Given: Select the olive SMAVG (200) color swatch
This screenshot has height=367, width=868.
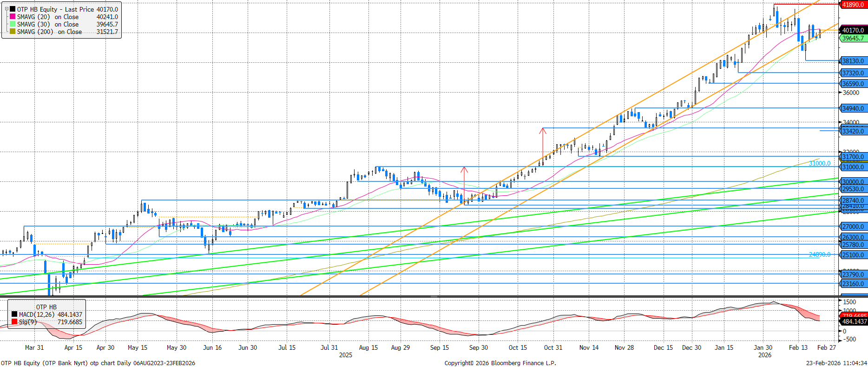Looking at the screenshot, I should coord(13,32).
